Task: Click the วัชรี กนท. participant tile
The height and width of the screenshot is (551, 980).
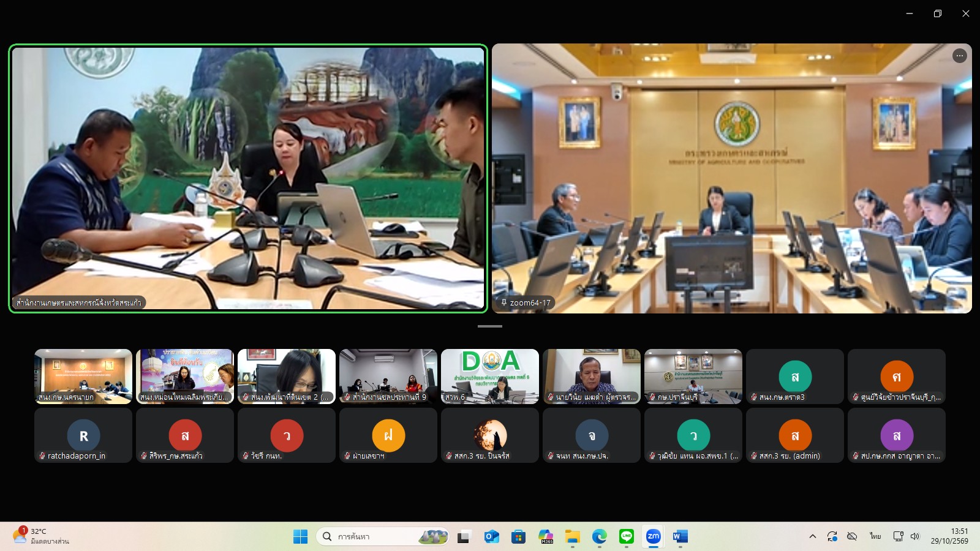Action: tap(287, 435)
